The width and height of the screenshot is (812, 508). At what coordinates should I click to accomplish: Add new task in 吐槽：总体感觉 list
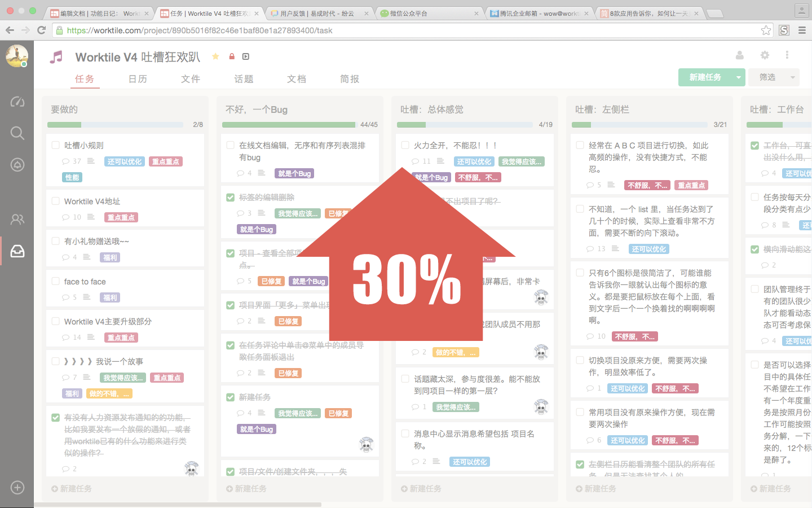(421, 488)
